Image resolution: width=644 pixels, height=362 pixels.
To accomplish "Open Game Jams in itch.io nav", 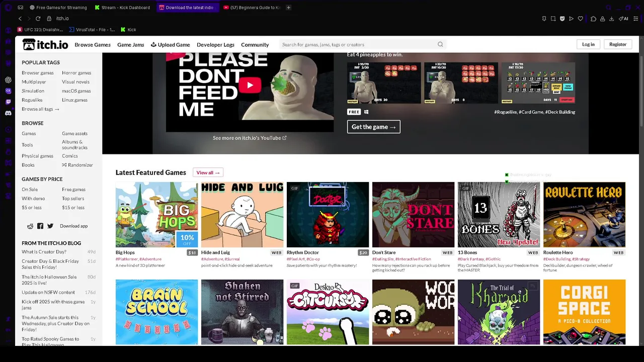I will (x=131, y=45).
